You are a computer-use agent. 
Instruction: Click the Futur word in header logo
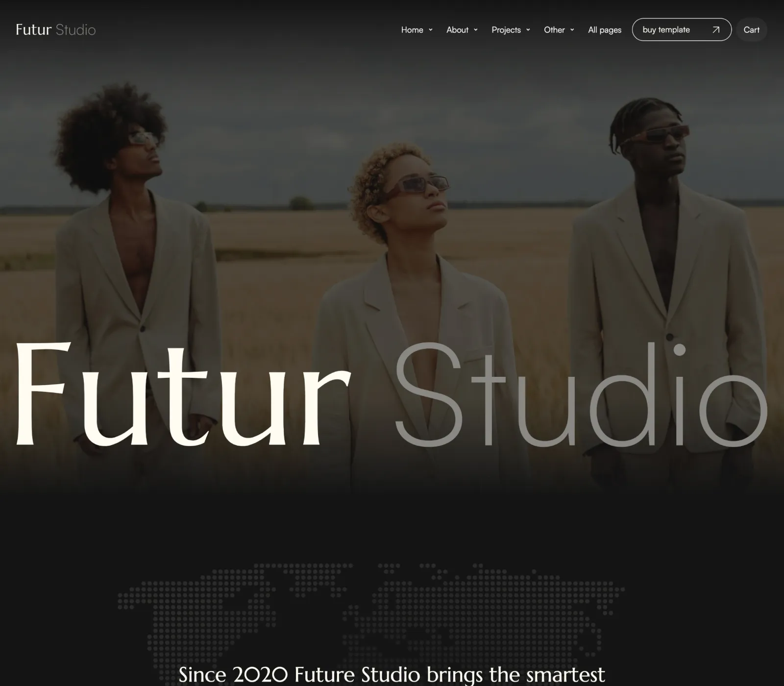click(x=33, y=30)
